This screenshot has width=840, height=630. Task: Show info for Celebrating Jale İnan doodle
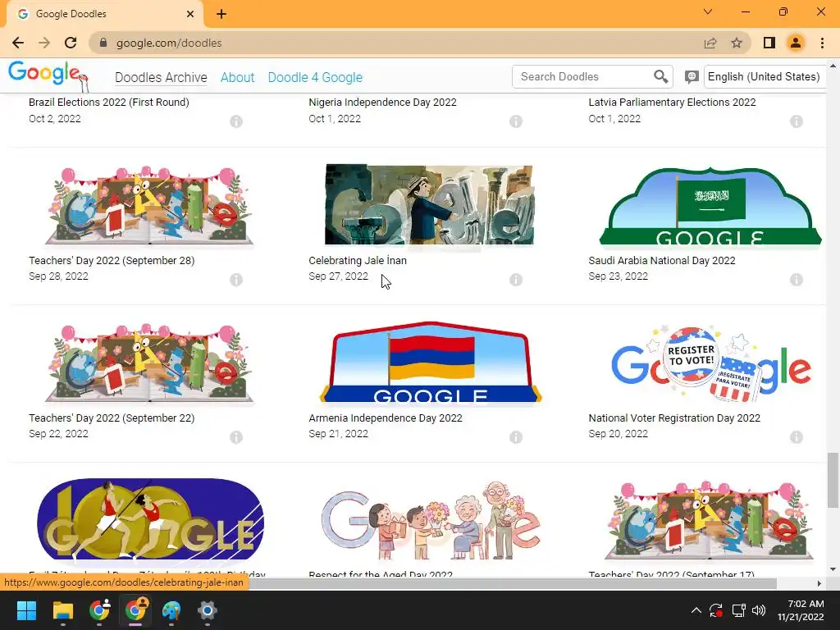pos(516,280)
